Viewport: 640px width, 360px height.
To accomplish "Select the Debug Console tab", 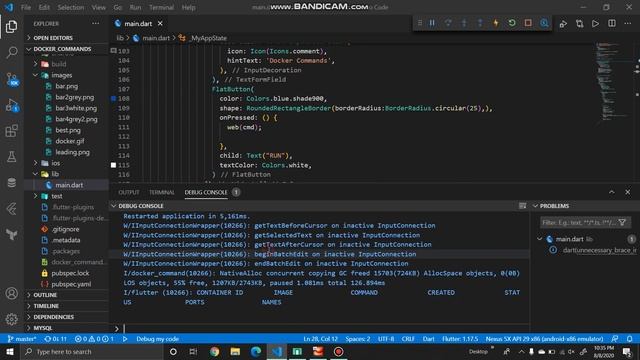I will (206, 192).
